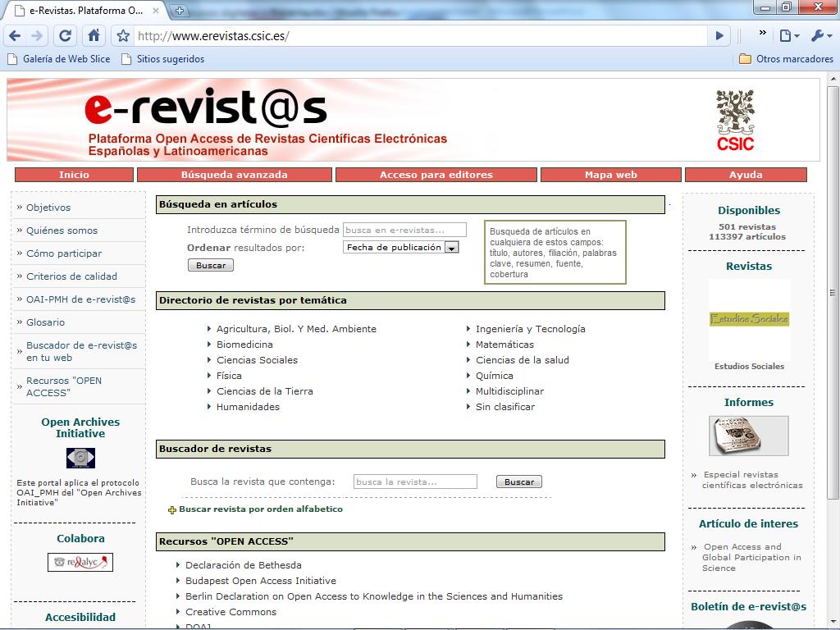
Task: Open Matemáticas category
Action: pyautogui.click(x=504, y=345)
